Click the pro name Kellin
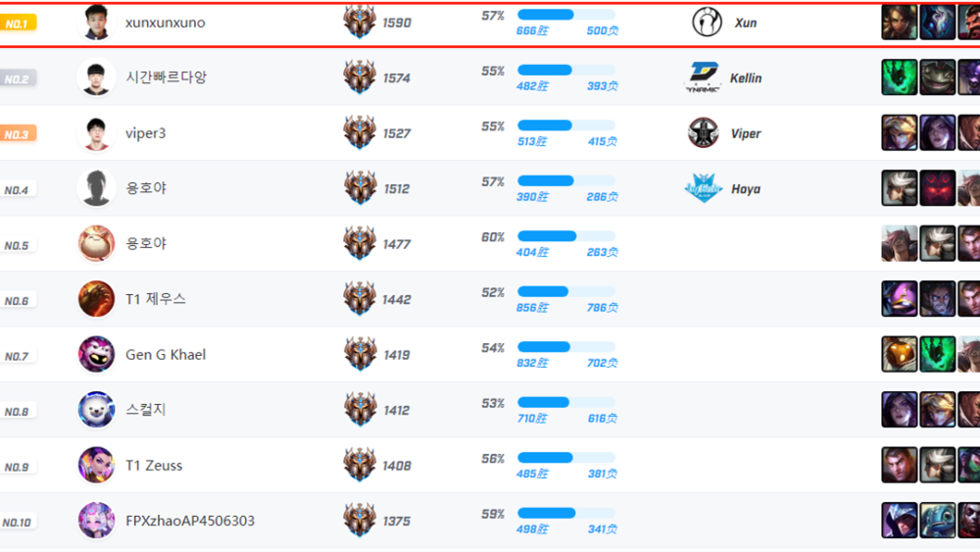 point(746,78)
